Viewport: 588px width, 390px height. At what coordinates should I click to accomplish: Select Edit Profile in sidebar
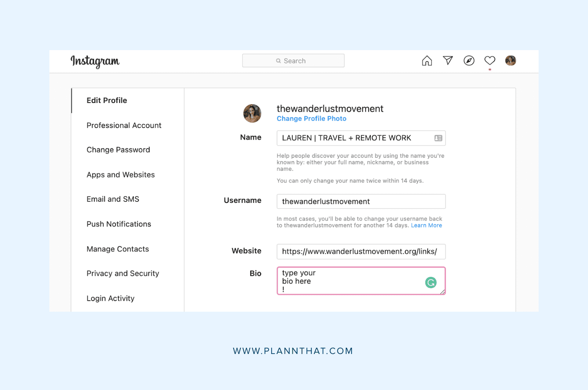click(107, 101)
